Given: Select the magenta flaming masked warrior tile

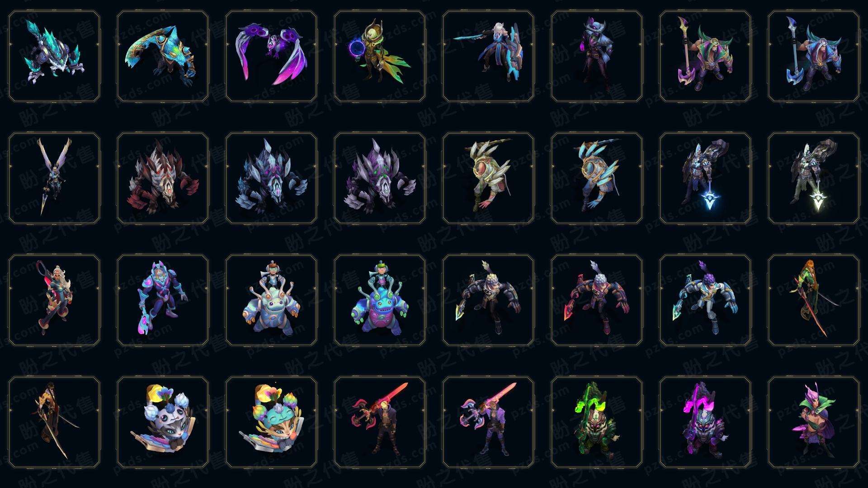Looking at the screenshot, I should 705,422.
